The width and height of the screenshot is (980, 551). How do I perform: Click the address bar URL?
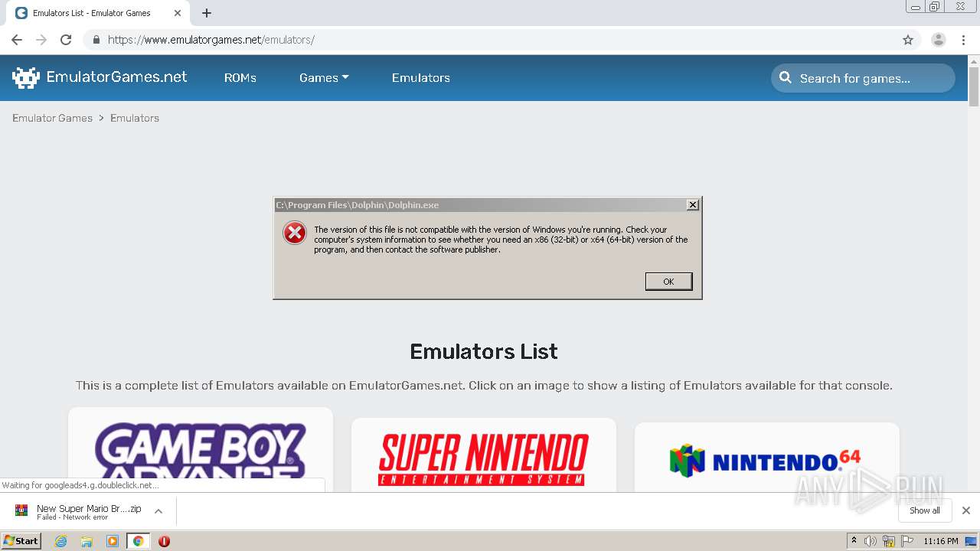211,40
